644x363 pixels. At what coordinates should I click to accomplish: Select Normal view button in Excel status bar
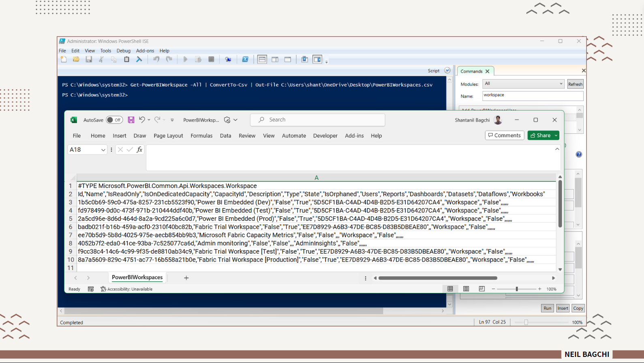tap(450, 289)
